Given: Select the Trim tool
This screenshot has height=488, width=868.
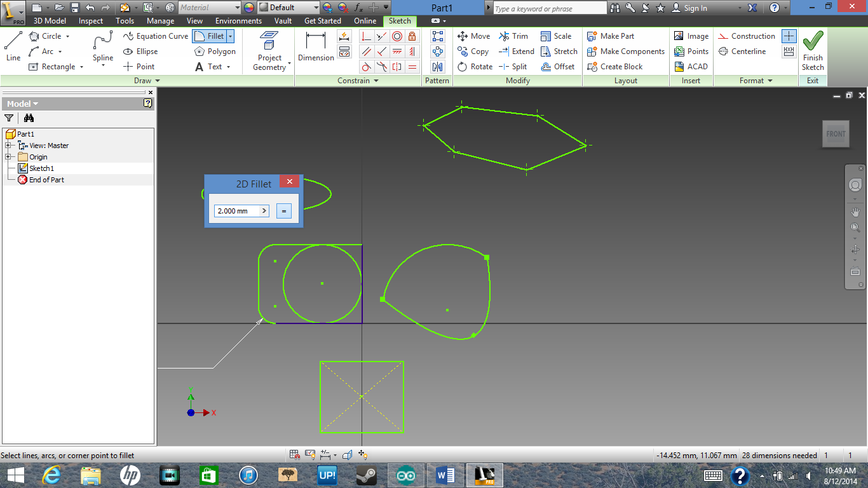Looking at the screenshot, I should (x=514, y=36).
